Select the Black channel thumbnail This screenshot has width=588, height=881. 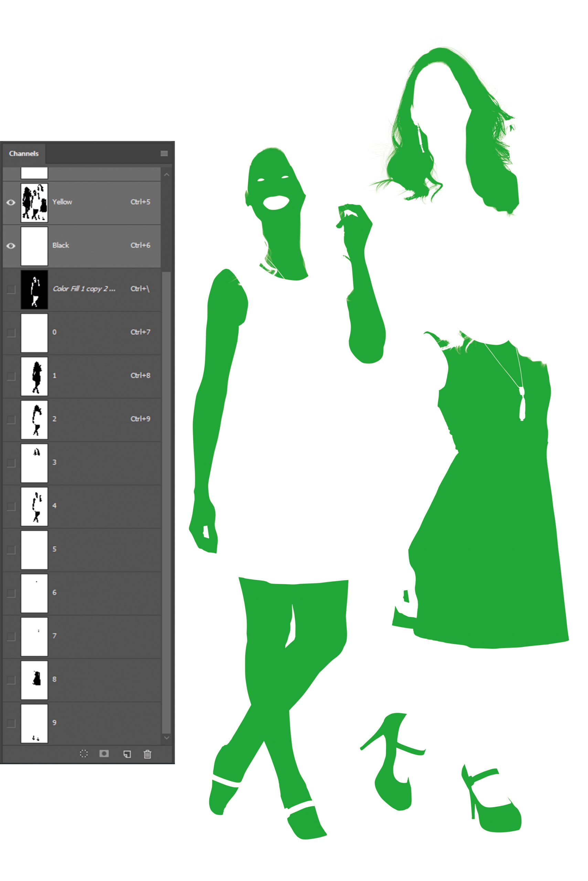[34, 246]
